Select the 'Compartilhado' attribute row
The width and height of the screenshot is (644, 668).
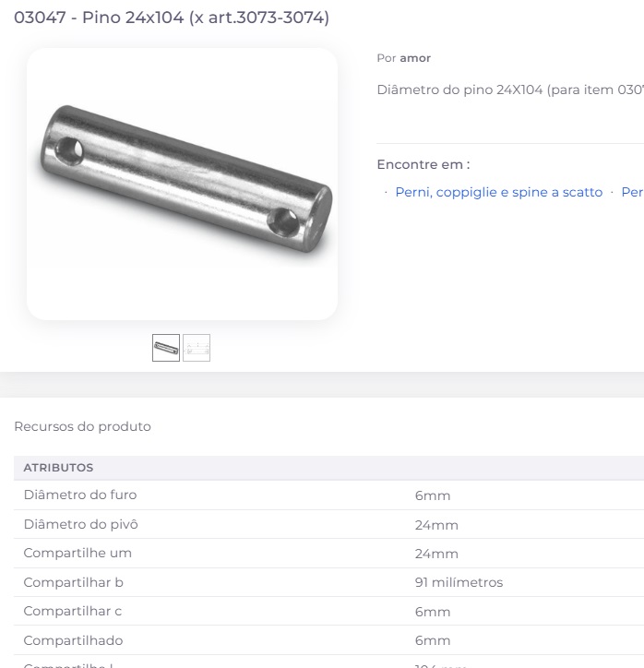coord(328,640)
